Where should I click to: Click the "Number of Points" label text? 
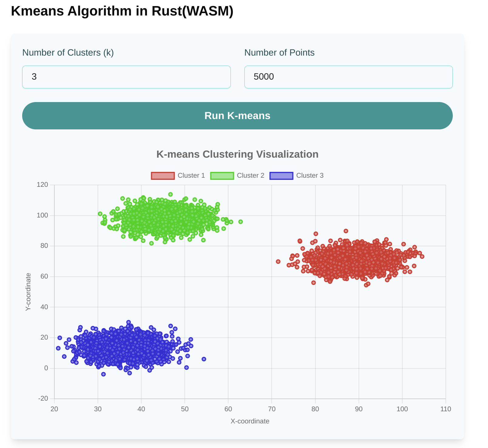click(279, 53)
